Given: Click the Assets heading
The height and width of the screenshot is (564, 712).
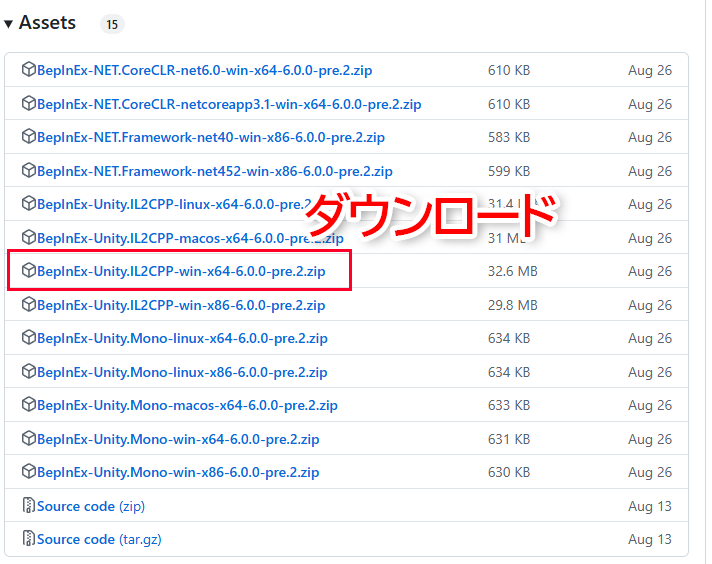Looking at the screenshot, I should tap(47, 23).
